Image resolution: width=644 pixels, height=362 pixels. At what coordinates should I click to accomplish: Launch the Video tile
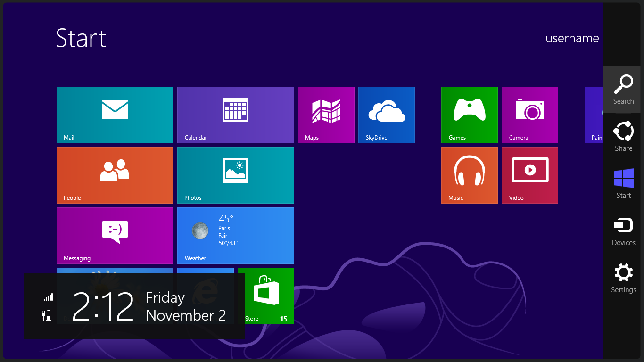pyautogui.click(x=530, y=175)
